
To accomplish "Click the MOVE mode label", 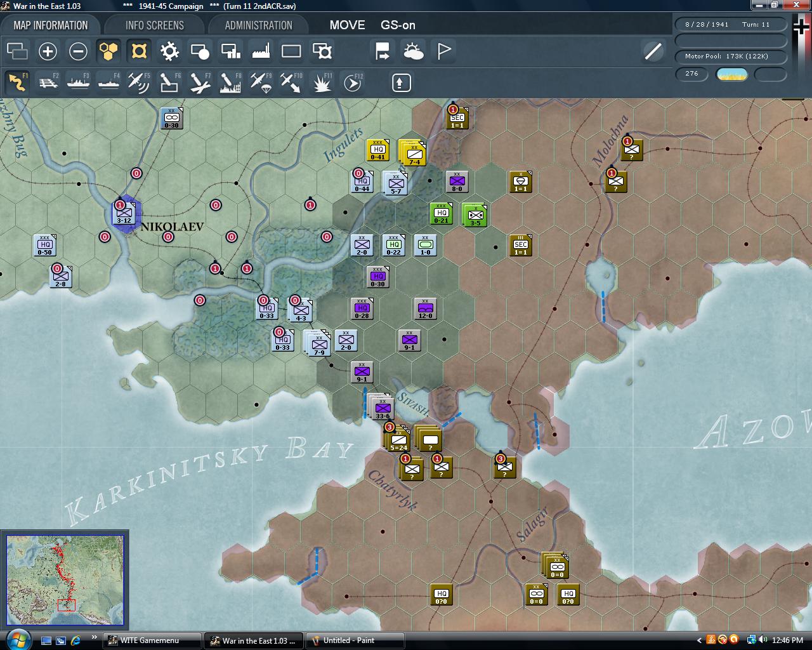I will pos(347,25).
